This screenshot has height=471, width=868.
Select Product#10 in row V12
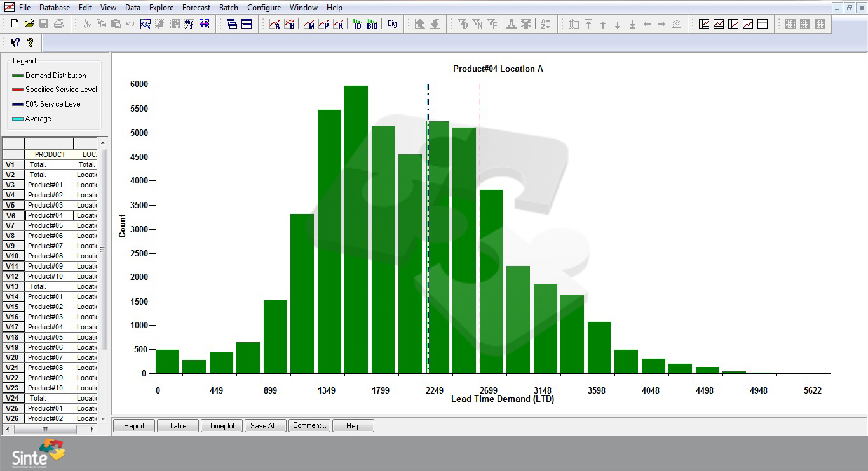(49, 276)
